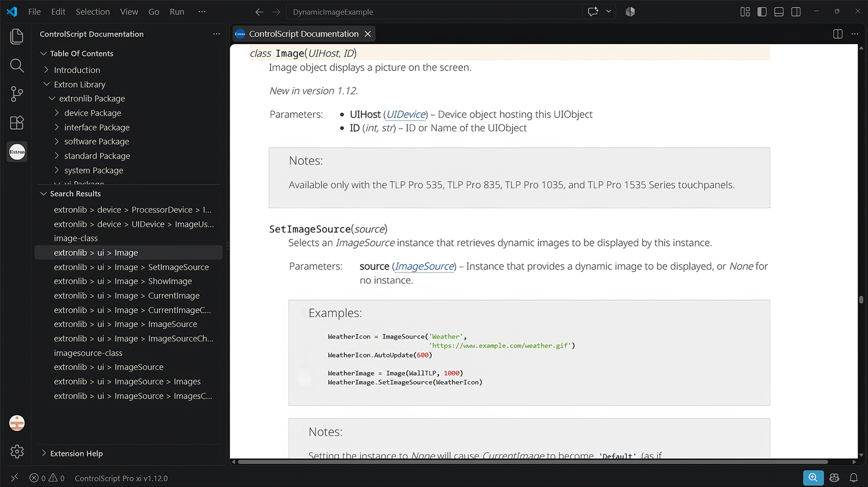Open search result Image > ShowImage
Screen dimensions: 868x487
click(129, 281)
